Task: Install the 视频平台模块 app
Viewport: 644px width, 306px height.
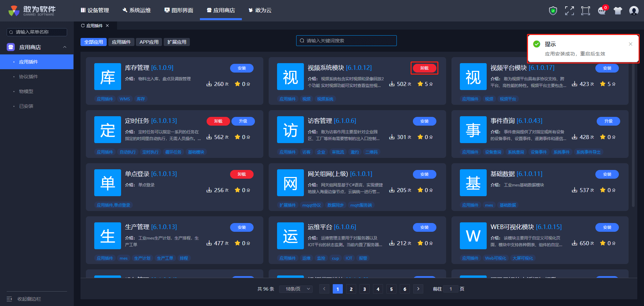Action: click(607, 68)
